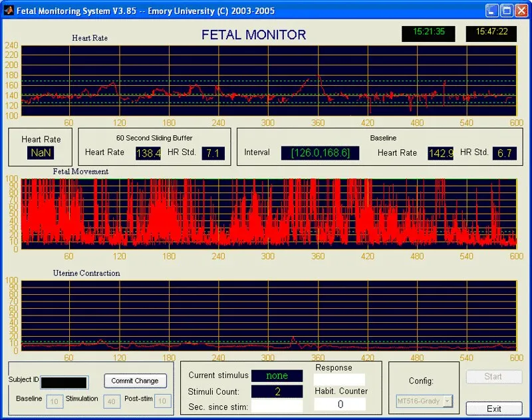Click the Subject ID input field
The height and width of the screenshot is (420, 532).
pyautogui.click(x=65, y=382)
